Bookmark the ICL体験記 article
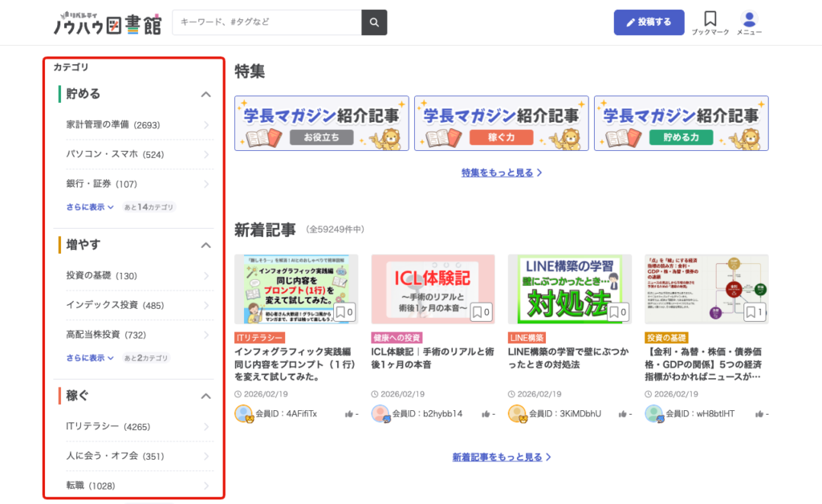 [x=480, y=311]
